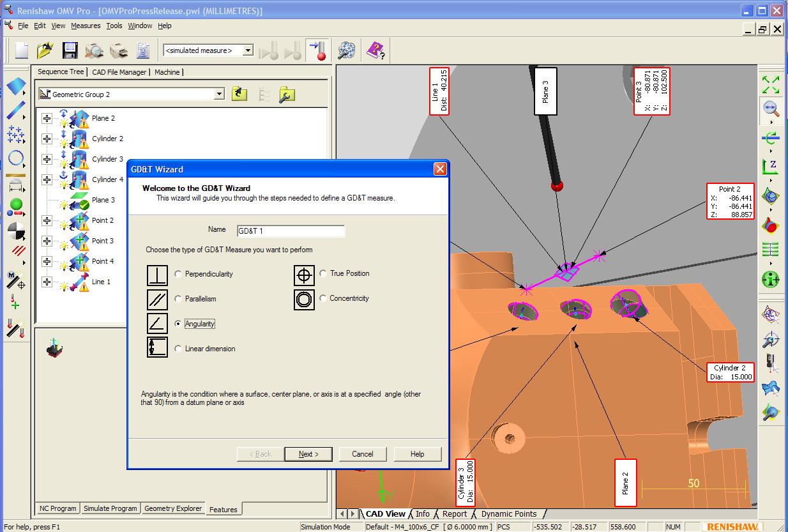Open the File menu
Image resolution: width=788 pixels, height=532 pixels.
[23, 26]
